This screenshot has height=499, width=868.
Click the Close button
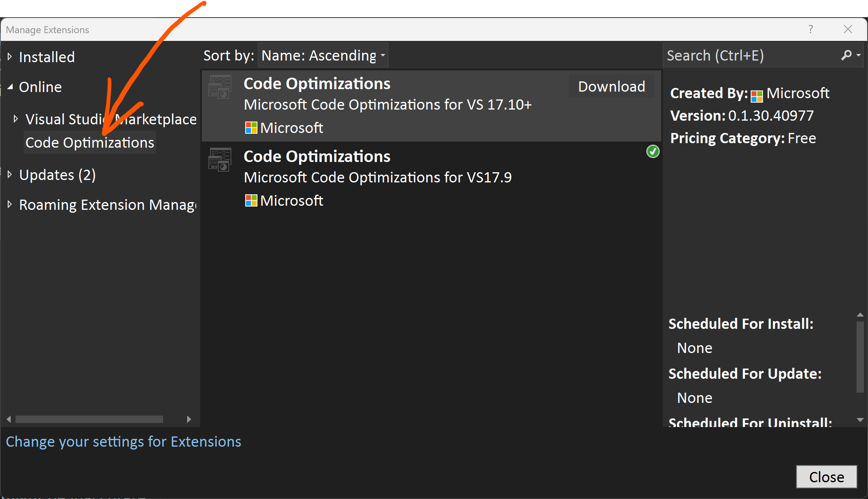coord(826,477)
